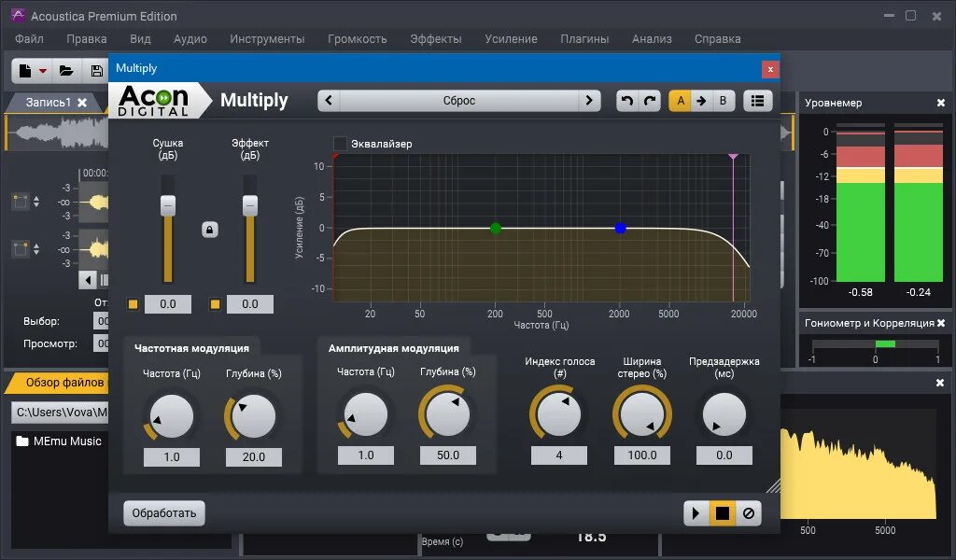Viewport: 956px width, 560px height.
Task: Click the 50.0 depth value field
Action: click(x=447, y=455)
